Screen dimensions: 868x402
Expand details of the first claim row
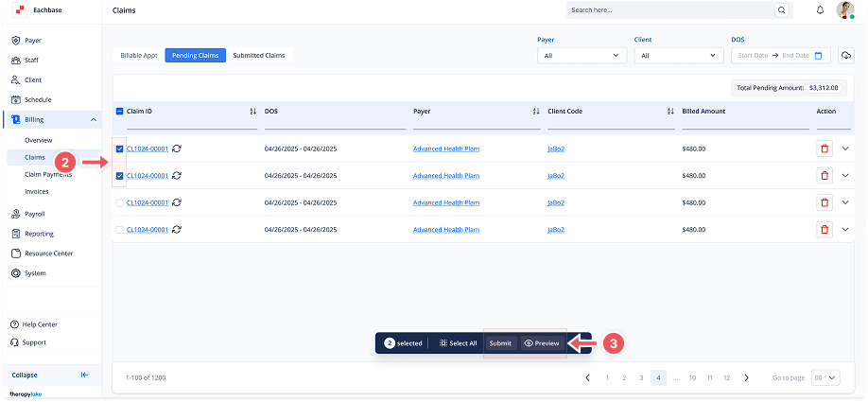[x=844, y=149]
